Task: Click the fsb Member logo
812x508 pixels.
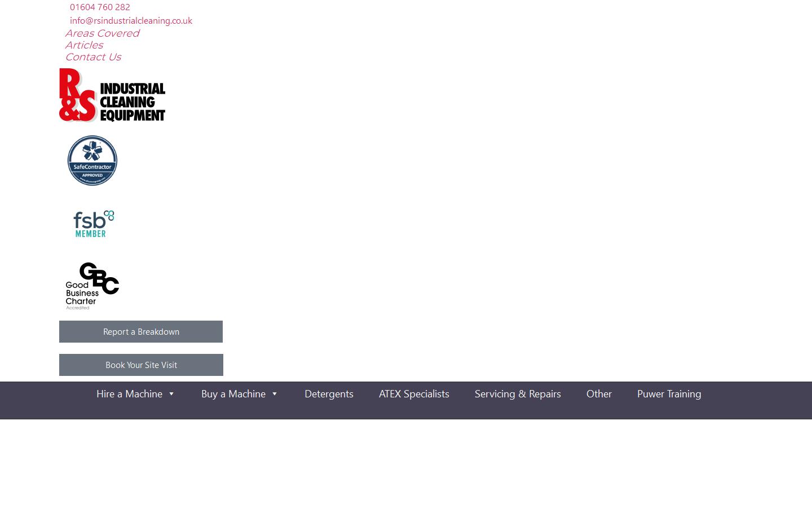Action: click(93, 224)
